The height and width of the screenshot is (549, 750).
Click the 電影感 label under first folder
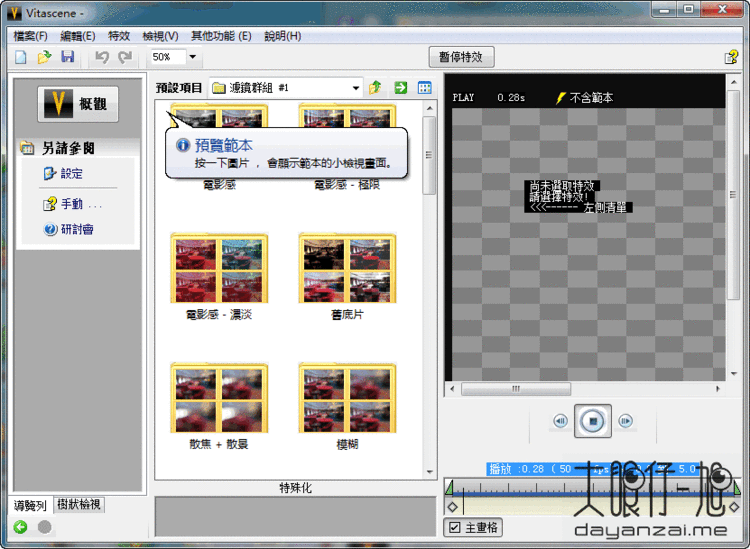pyautogui.click(x=220, y=185)
